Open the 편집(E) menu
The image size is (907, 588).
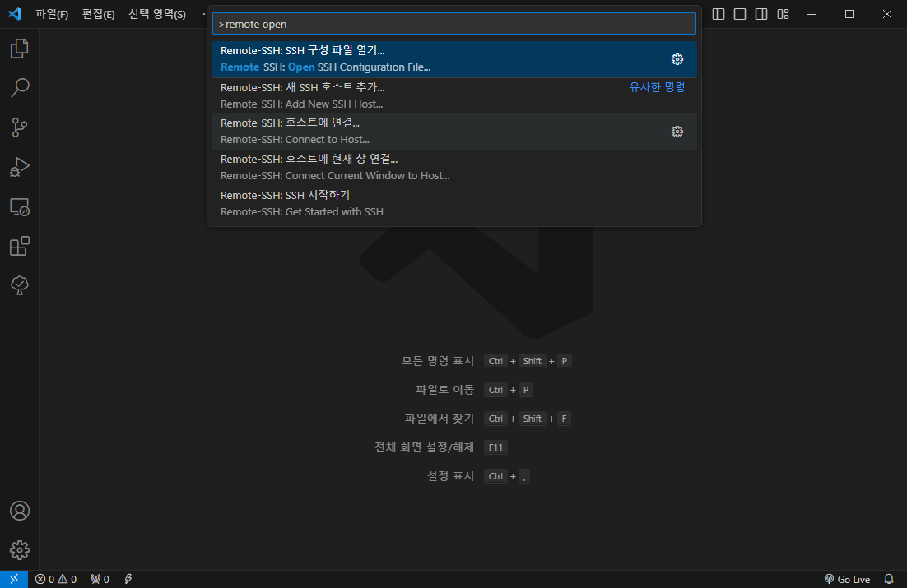[x=98, y=14]
